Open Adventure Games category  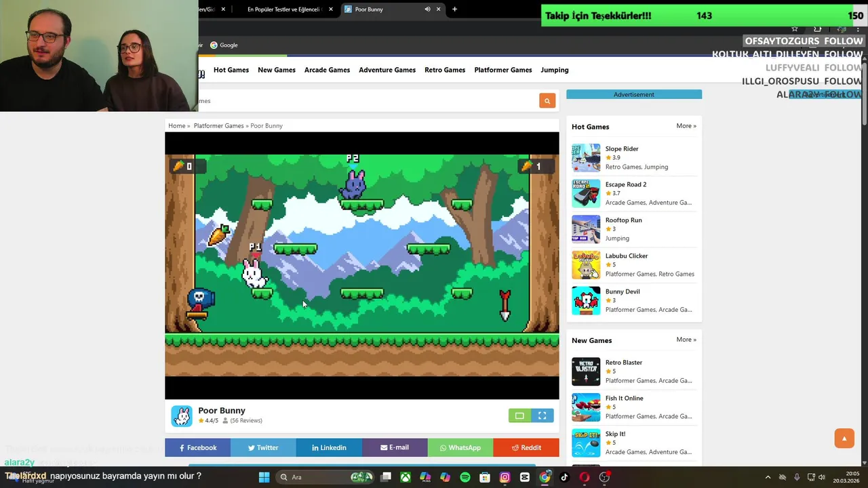coord(387,70)
